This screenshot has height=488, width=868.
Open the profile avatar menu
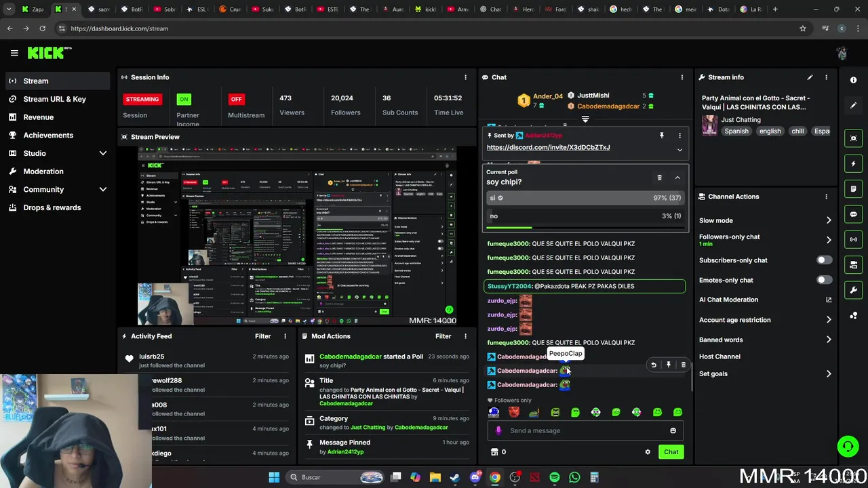click(842, 53)
